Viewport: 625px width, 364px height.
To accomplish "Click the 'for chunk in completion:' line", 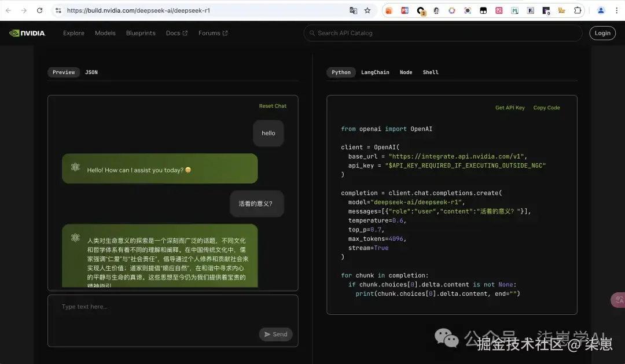I will [x=385, y=275].
